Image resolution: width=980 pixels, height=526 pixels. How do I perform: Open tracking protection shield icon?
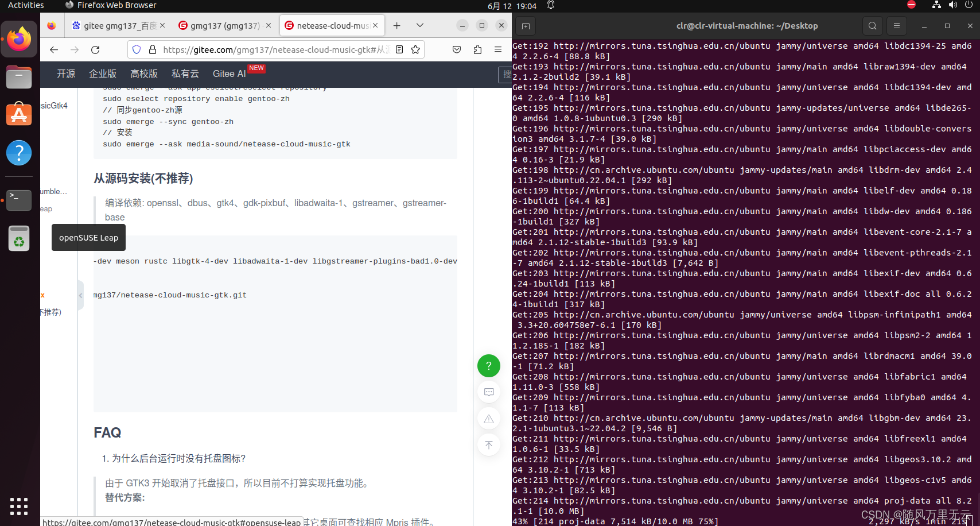click(137, 50)
